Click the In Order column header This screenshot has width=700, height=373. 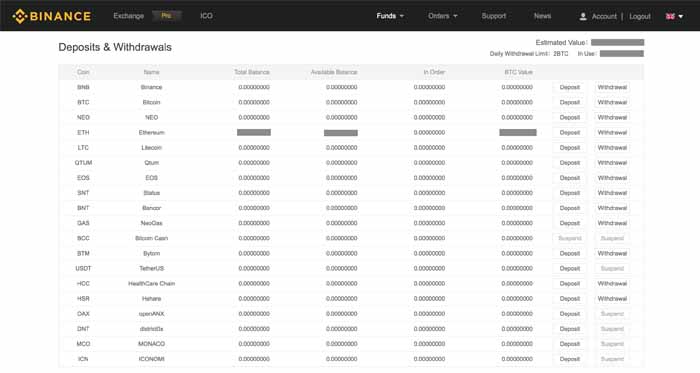point(434,72)
